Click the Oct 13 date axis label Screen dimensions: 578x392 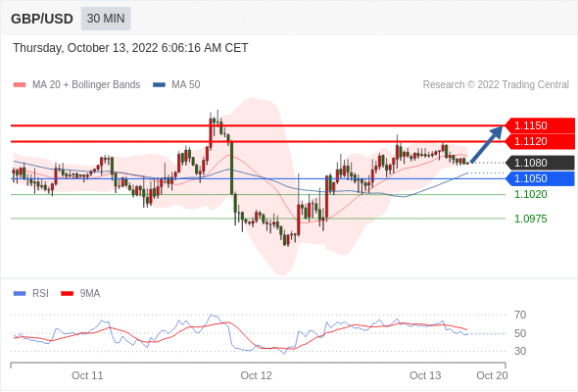(425, 375)
